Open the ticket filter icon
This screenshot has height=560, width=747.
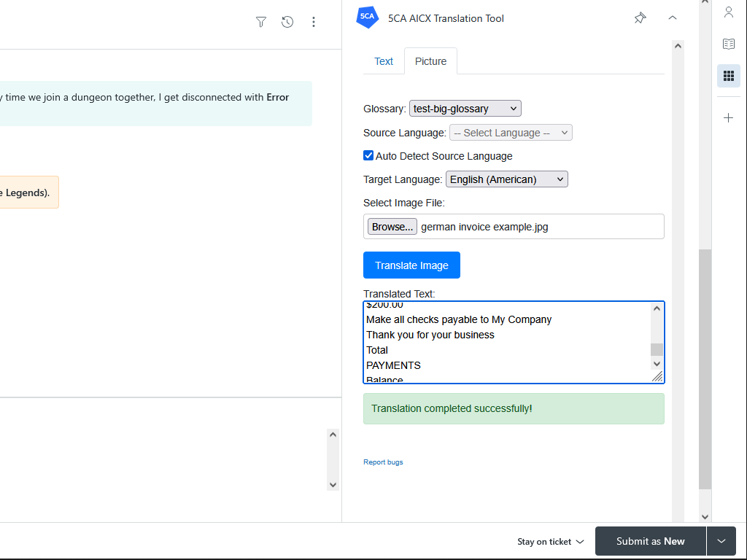pos(260,22)
